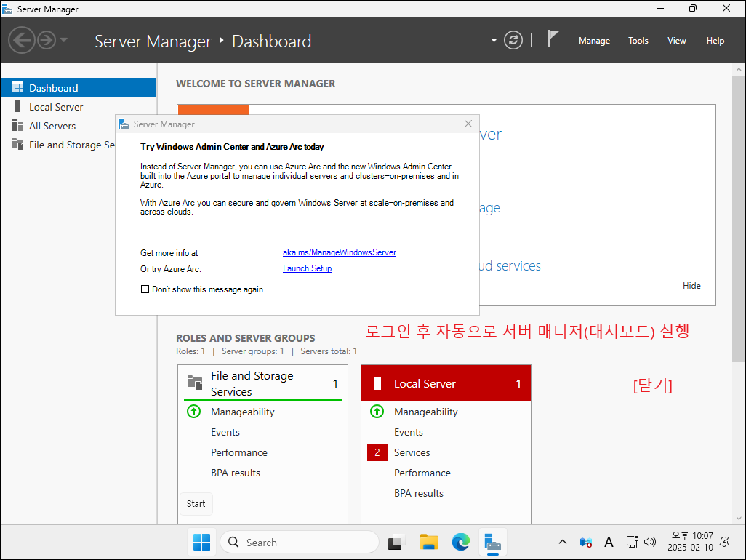The image size is (746, 560).
Task: Open Events in File and Storage tile
Action: pos(225,432)
